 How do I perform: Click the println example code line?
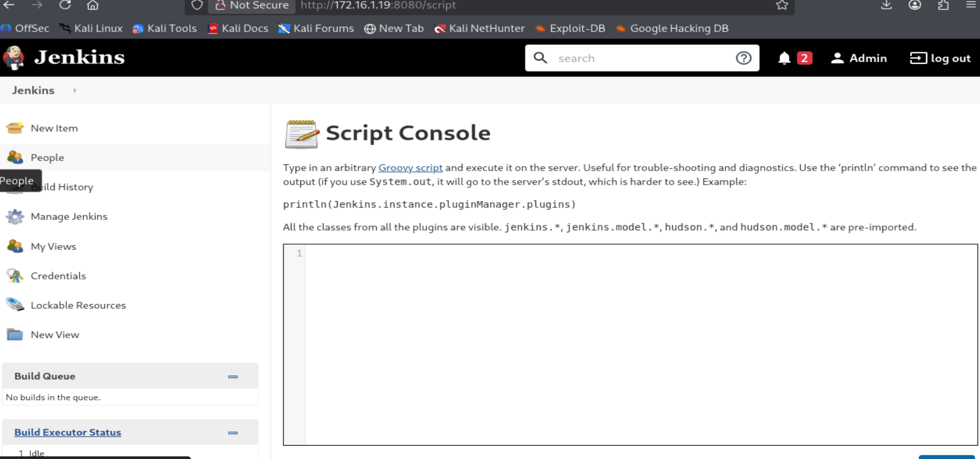click(x=429, y=204)
